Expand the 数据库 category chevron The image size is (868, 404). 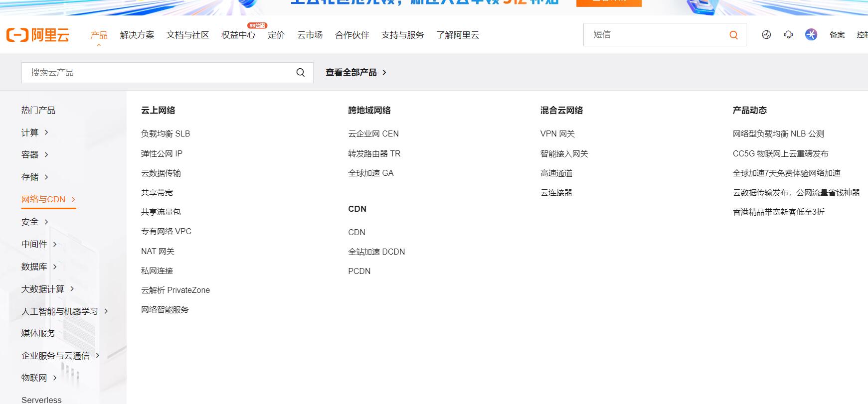(x=55, y=267)
